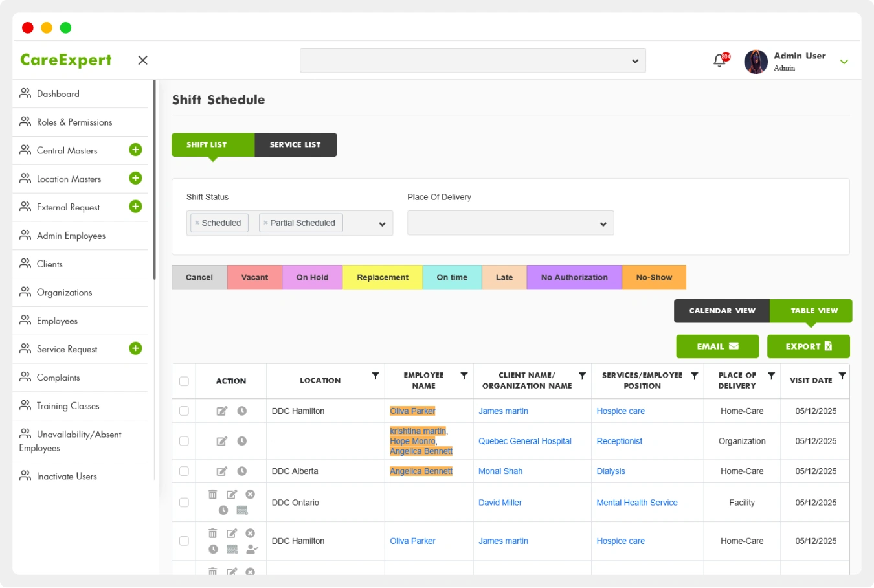Image resolution: width=874 pixels, height=588 pixels.
Task: Switch to the Service List tab
Action: pos(295,145)
